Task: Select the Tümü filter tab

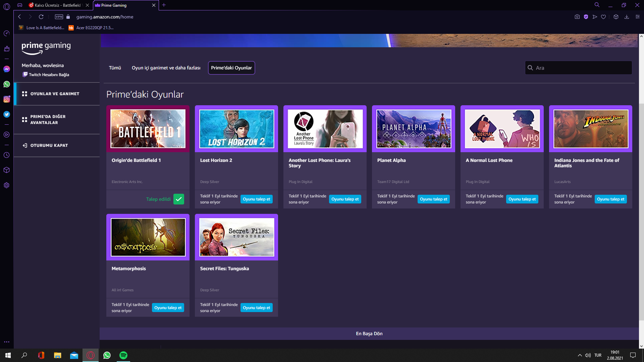Action: pos(115,68)
